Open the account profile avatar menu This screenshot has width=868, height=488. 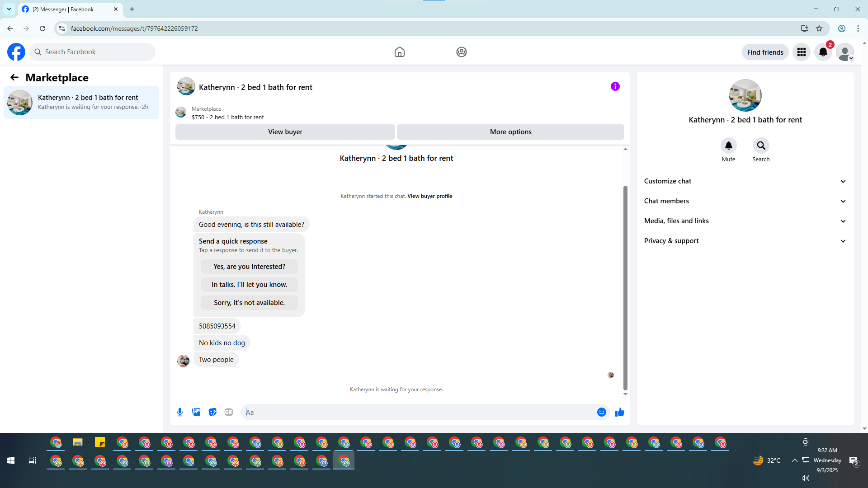tap(845, 52)
